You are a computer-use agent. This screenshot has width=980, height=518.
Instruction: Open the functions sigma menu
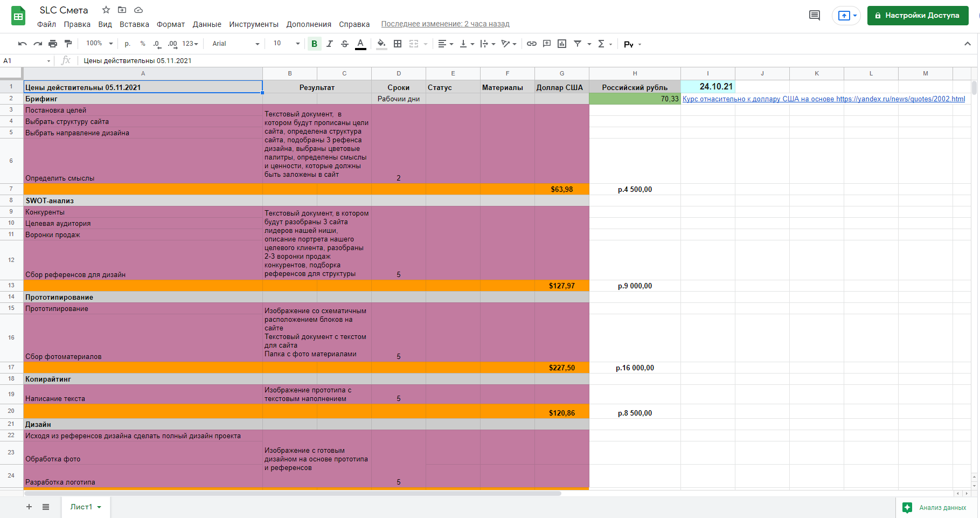(605, 44)
